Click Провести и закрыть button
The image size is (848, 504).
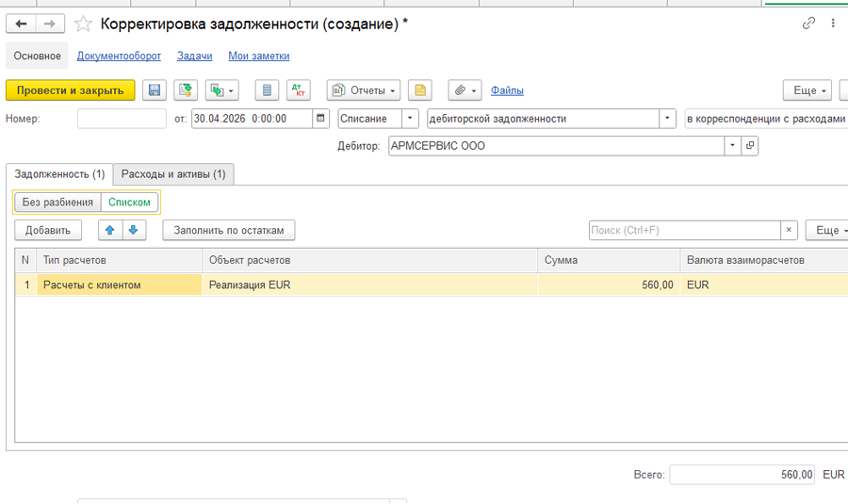[71, 90]
